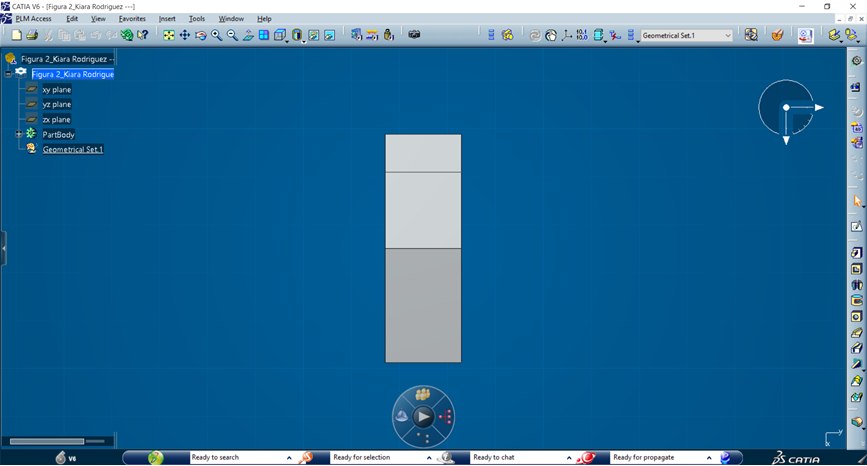
Task: Click the Figura 2_Kiara Rodriguez tab header
Action: click(x=67, y=59)
